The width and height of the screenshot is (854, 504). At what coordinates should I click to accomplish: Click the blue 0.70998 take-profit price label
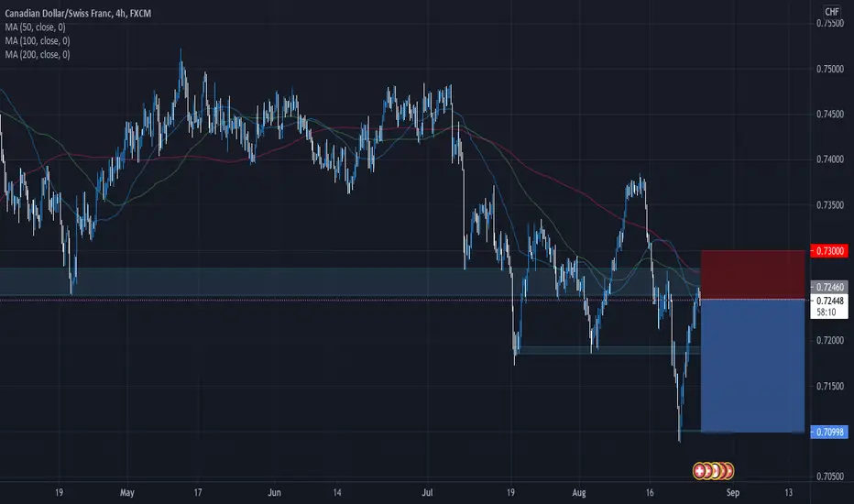point(829,433)
